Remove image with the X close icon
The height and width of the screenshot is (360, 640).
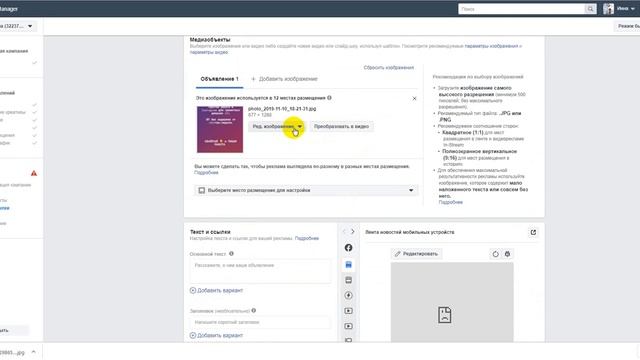[414, 98]
